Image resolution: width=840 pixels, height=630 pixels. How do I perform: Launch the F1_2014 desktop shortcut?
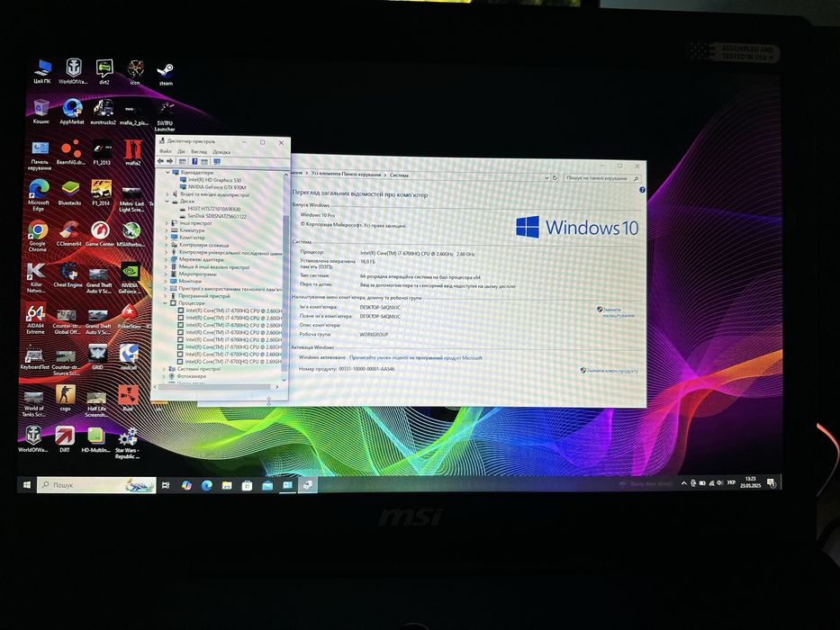101,193
